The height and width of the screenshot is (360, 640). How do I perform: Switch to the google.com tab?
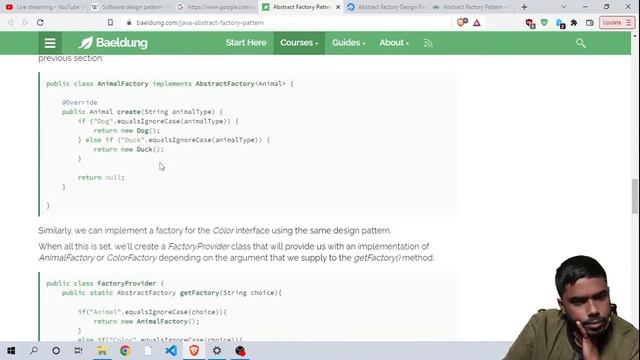216,7
